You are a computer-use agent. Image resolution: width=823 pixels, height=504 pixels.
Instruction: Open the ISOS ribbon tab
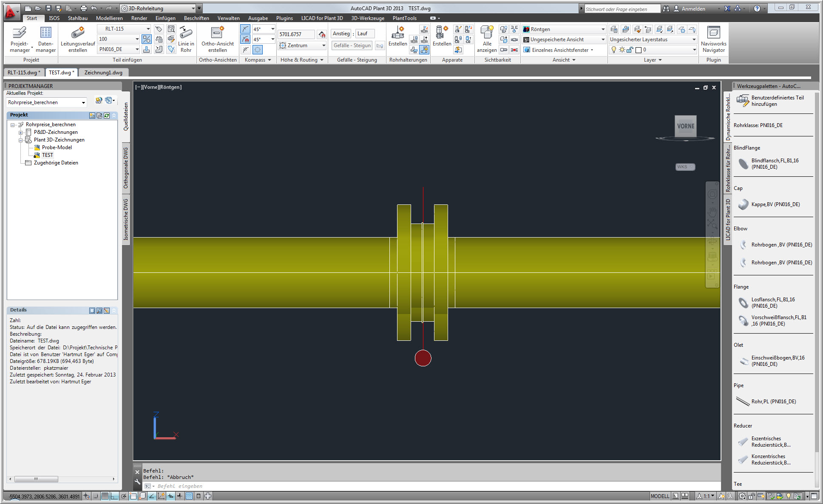pos(54,18)
